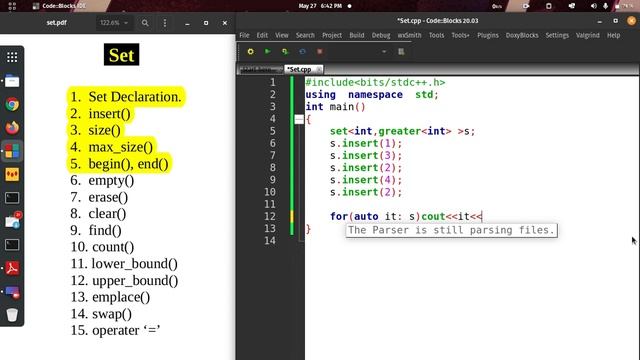
Task: Open the mail icon with notification badge
Action: coord(13,221)
